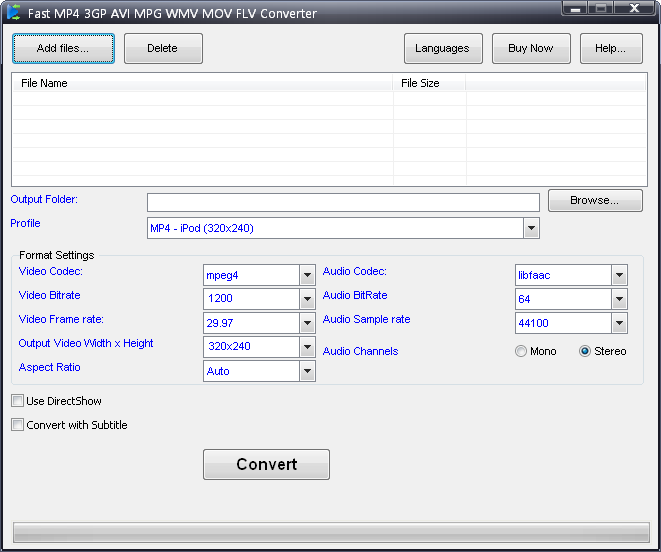
Task: Open the Video Frame rate dropdown arrow
Action: (x=307, y=323)
